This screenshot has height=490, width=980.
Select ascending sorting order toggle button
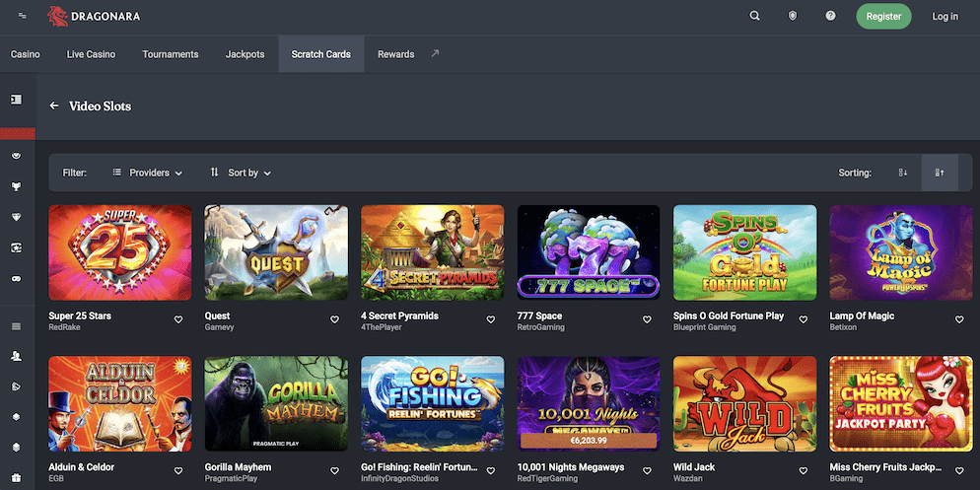tap(940, 173)
